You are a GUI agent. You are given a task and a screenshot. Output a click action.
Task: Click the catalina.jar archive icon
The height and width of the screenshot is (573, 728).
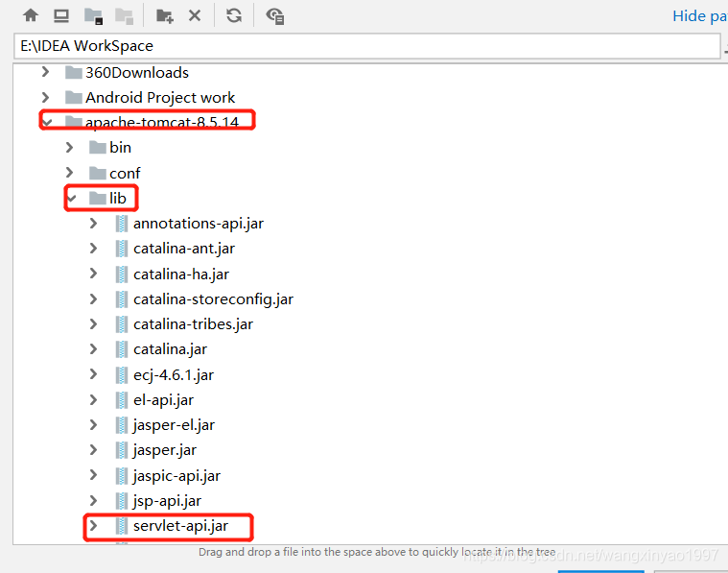pyautogui.click(x=121, y=349)
